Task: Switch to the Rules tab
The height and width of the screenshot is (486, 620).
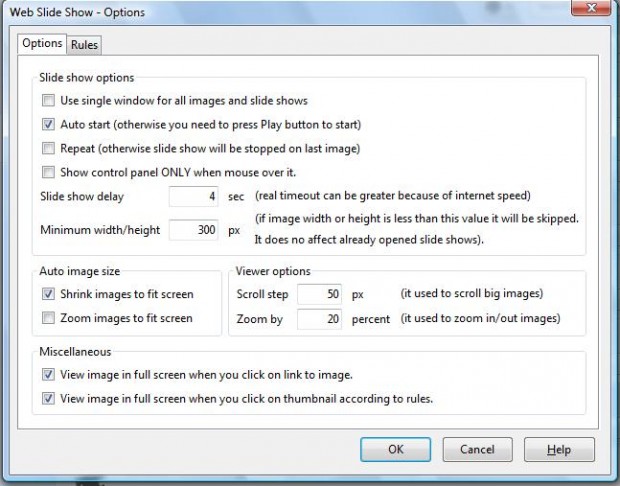Action: coord(84,45)
